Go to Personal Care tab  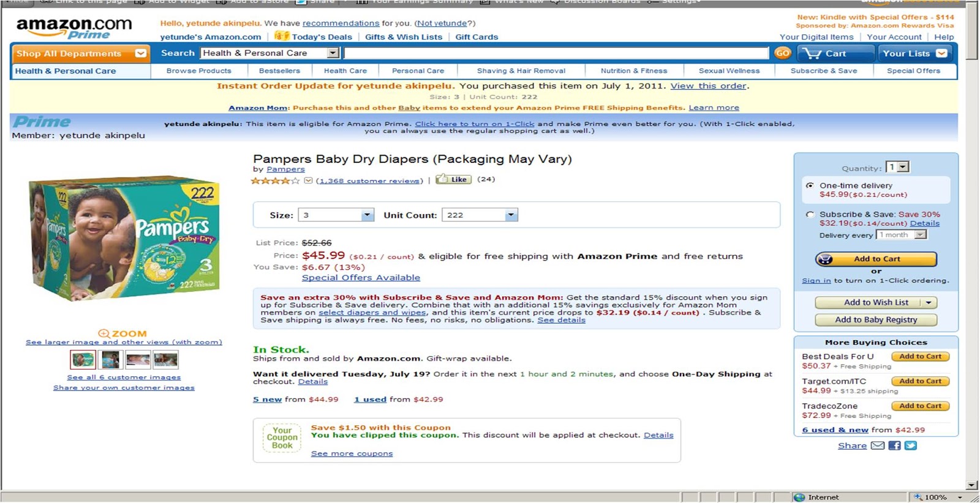[418, 71]
